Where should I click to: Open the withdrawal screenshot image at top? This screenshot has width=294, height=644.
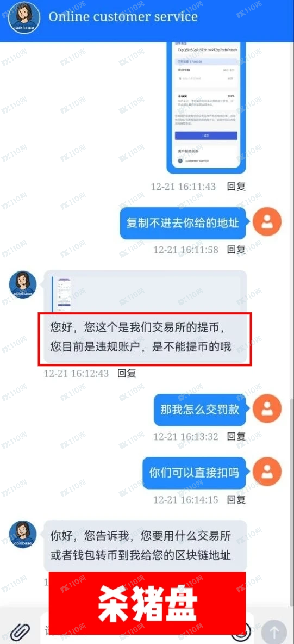pos(206,108)
